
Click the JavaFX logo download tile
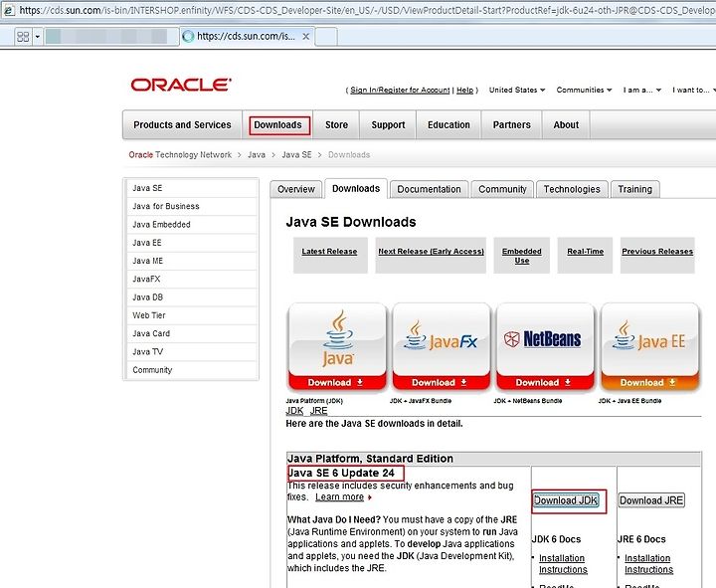point(442,338)
